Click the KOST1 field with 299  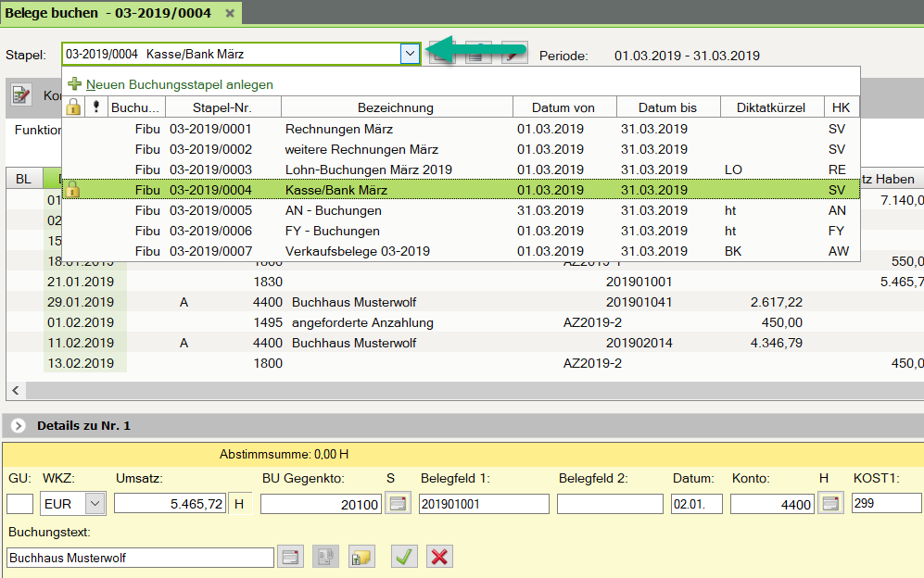click(x=886, y=504)
